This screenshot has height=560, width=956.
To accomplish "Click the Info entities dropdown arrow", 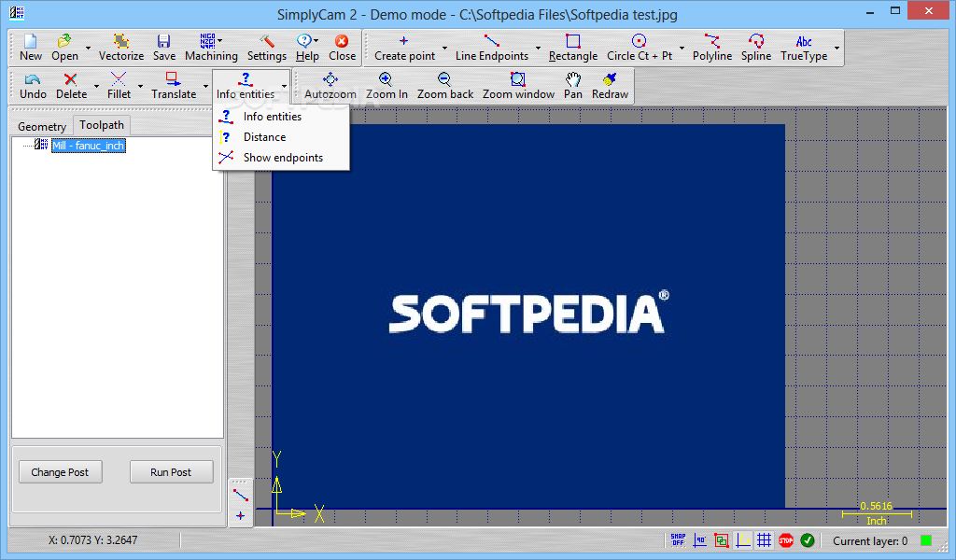I will pos(284,86).
